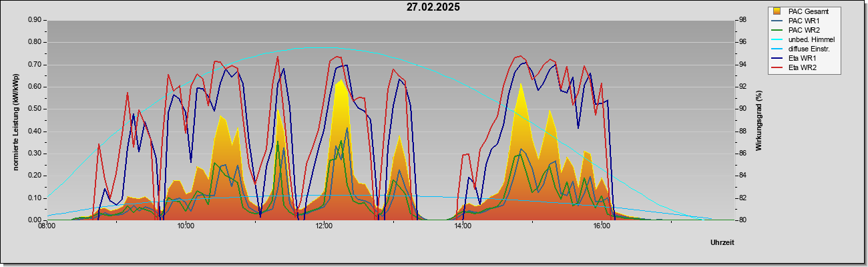Click the 12:00 time axis label
The width and height of the screenshot is (868, 267).
pyautogui.click(x=324, y=227)
